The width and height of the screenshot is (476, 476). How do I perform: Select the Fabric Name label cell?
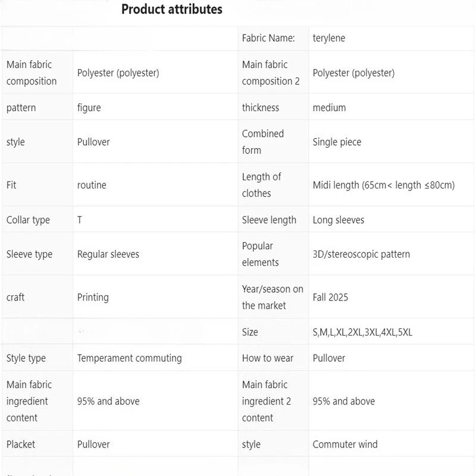268,38
